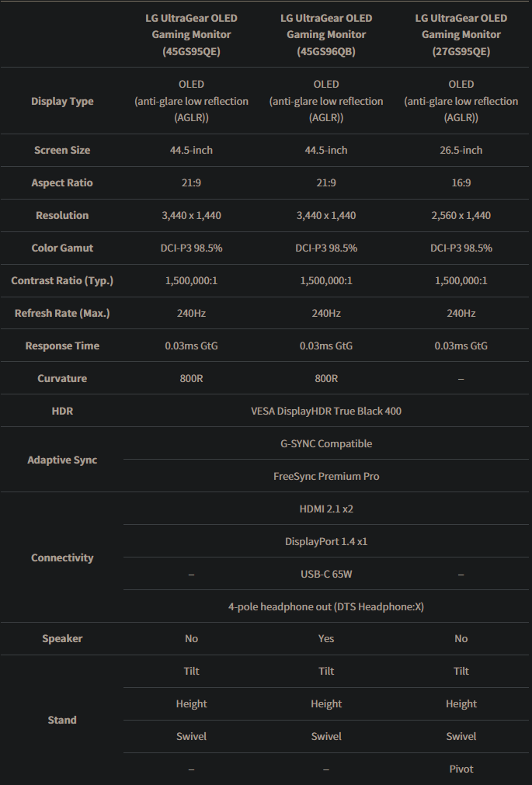Select the Display Type row label
The width and height of the screenshot is (532, 785).
point(62,101)
